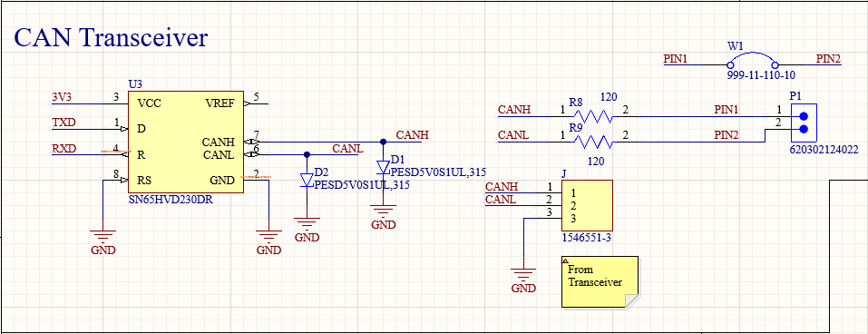Viewport: 868px width, 334px height.
Task: Select the U3 SN65HVD230DR chip body
Action: (x=185, y=142)
